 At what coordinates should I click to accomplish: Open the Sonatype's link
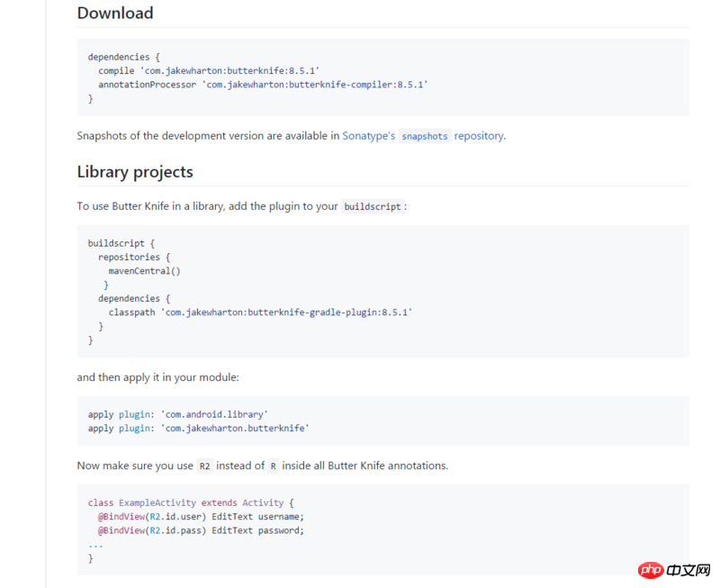click(x=368, y=136)
